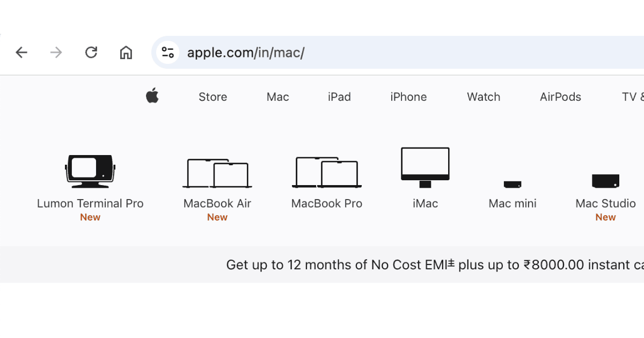This screenshot has width=644, height=338.
Task: Open the AirPods navigation link
Action: tap(560, 97)
